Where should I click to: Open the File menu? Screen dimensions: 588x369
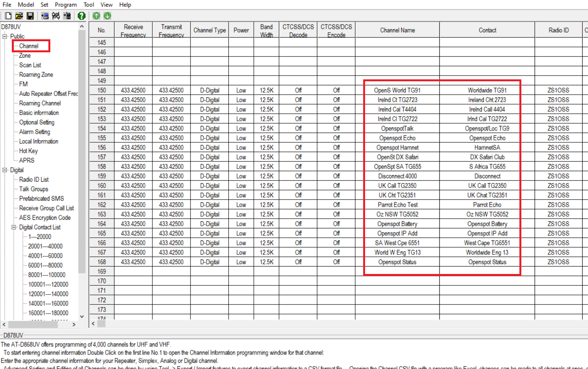click(x=7, y=5)
